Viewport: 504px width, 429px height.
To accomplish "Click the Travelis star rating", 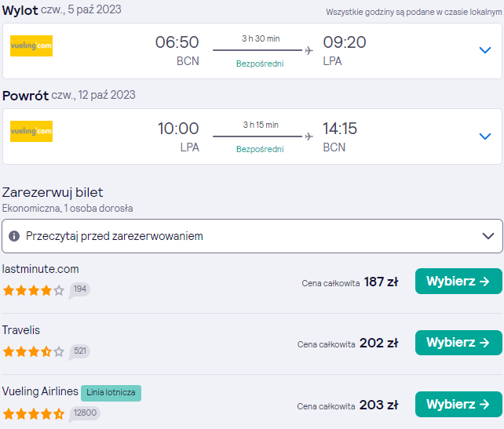I will coord(34,351).
